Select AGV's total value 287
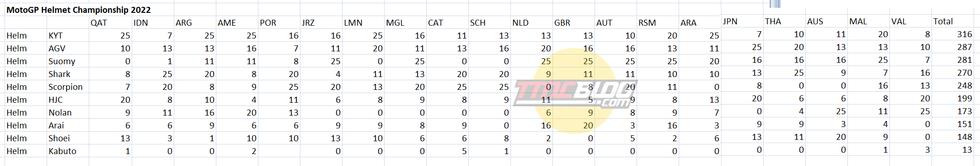The height and width of the screenshot is (166, 980). (x=953, y=47)
